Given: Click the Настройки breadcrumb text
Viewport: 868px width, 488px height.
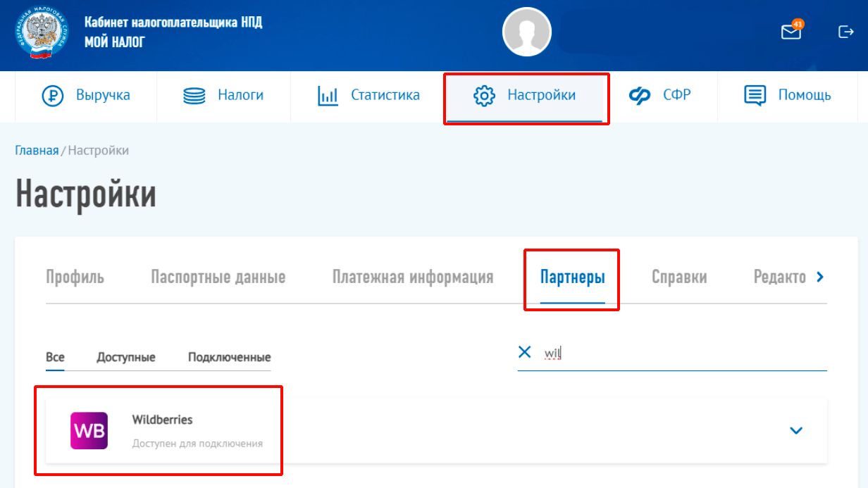Looking at the screenshot, I should tap(99, 151).
